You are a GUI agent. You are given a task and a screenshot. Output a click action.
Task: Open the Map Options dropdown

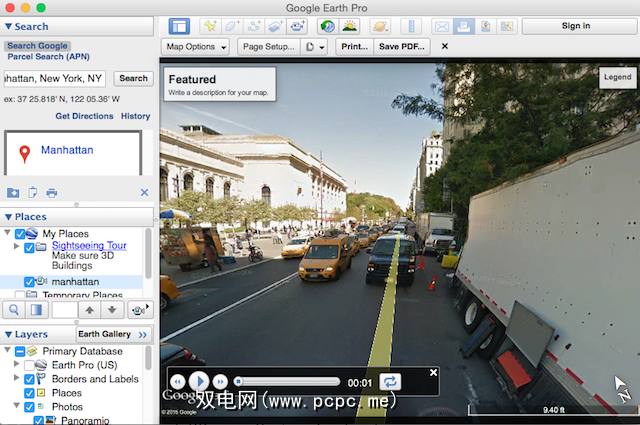(196, 47)
